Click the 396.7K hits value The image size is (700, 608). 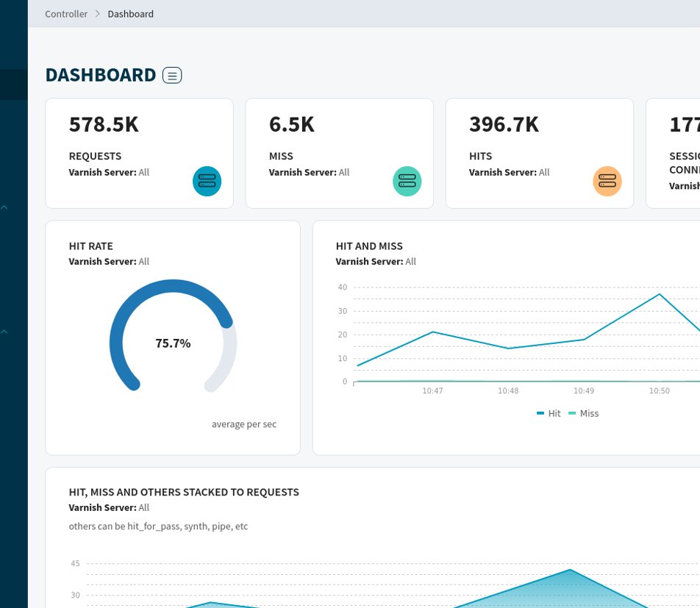[504, 124]
